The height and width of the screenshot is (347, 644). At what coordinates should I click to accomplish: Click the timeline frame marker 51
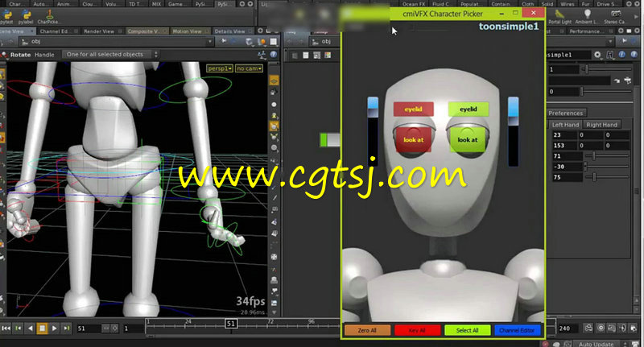click(x=231, y=324)
